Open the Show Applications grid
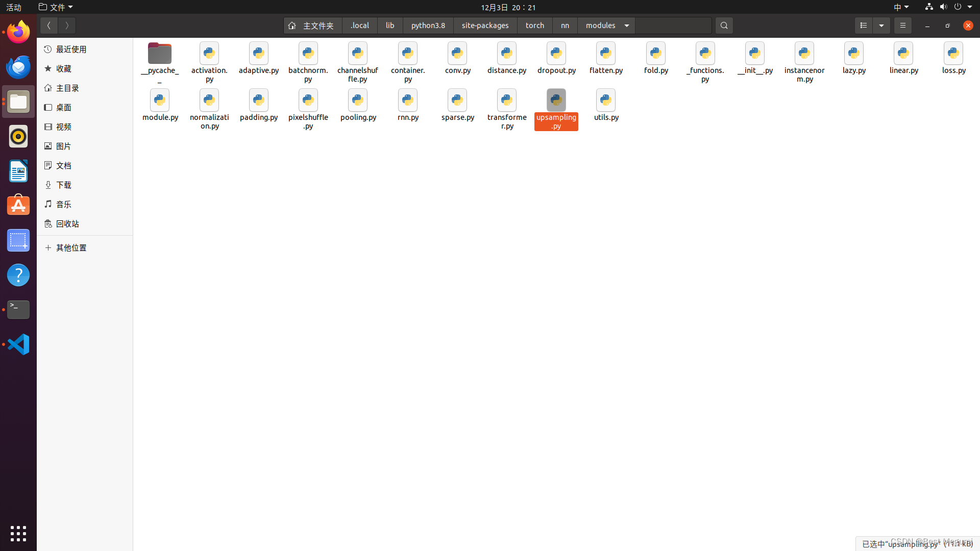 [18, 533]
